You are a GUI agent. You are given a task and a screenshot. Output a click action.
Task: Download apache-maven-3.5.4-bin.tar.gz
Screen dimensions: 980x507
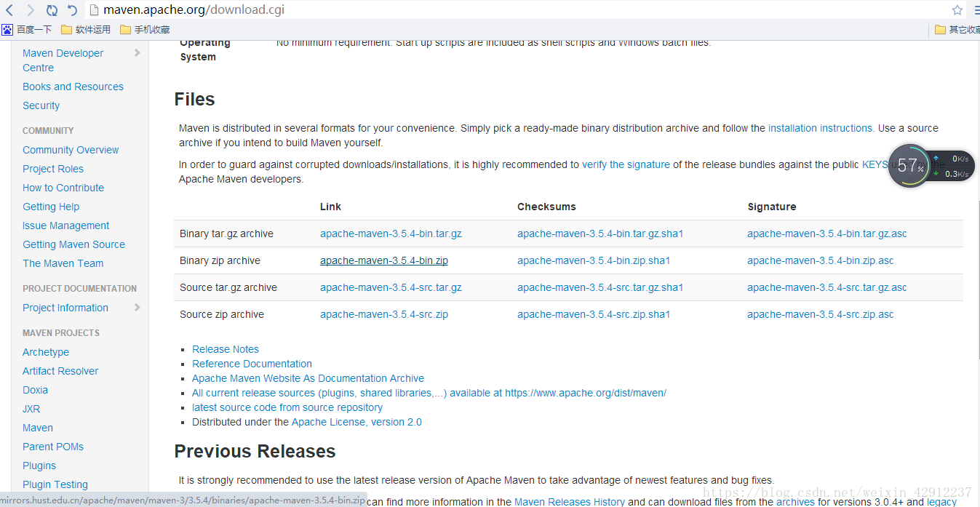(x=391, y=233)
